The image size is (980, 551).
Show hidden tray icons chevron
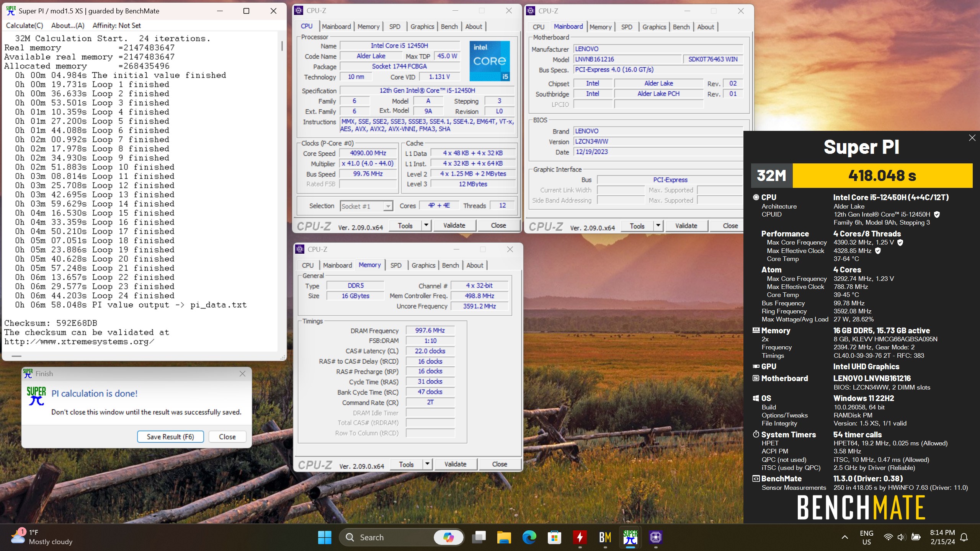[844, 537]
